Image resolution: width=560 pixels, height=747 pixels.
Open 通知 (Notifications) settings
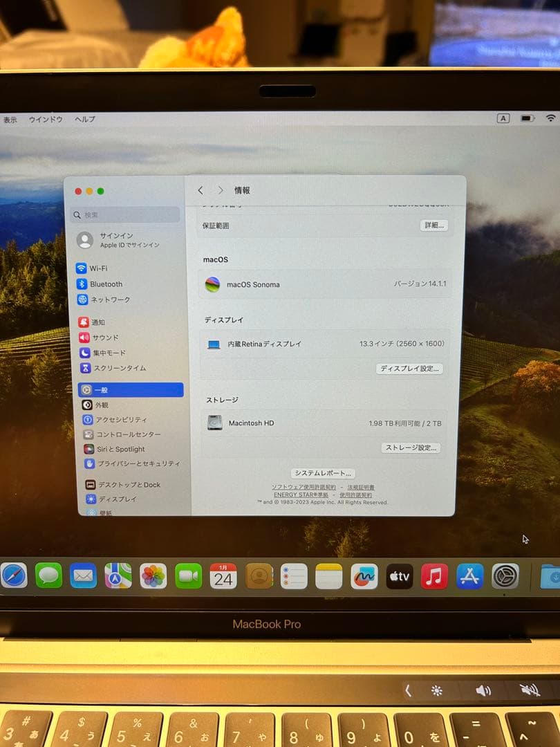(x=100, y=322)
